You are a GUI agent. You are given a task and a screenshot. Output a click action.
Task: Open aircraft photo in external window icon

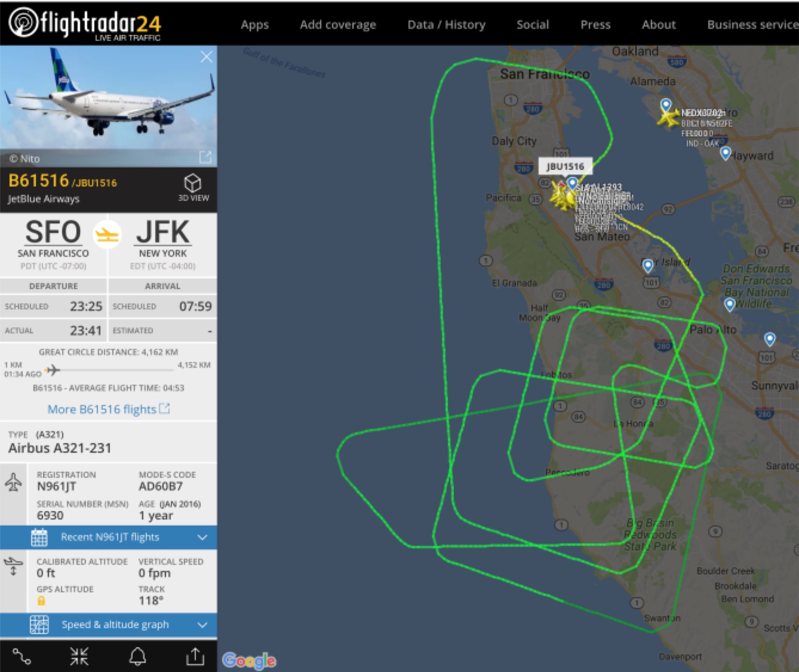point(205,157)
